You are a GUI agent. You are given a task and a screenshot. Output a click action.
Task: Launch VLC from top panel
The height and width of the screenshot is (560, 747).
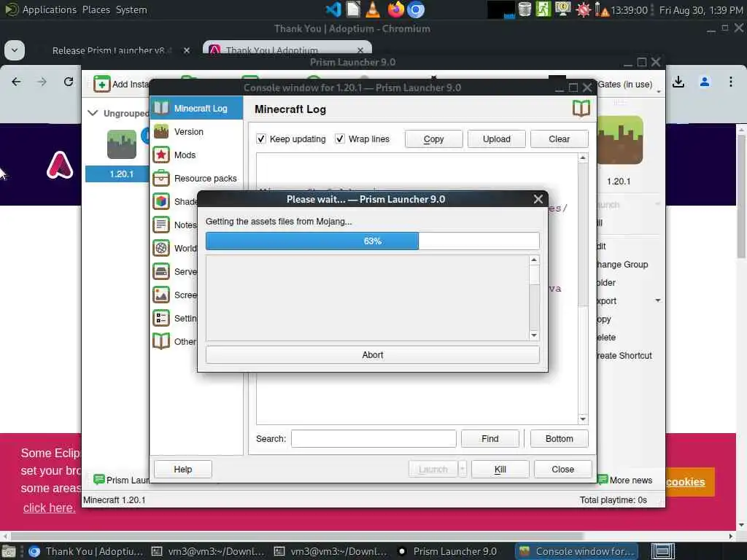[x=373, y=9]
